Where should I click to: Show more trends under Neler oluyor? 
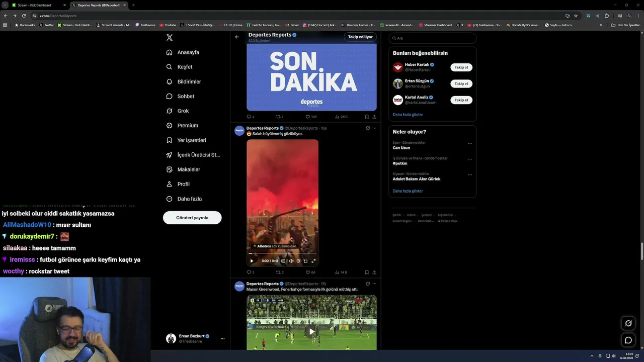pos(408,191)
